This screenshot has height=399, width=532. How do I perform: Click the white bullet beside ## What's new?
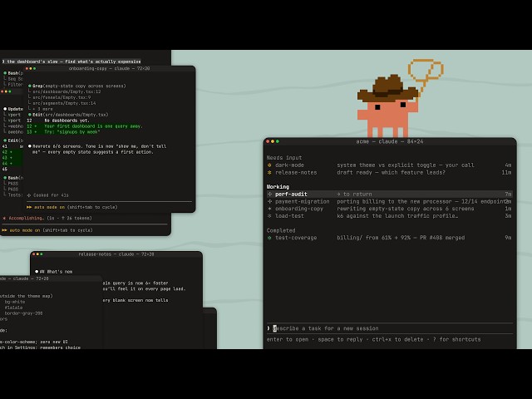click(x=37, y=272)
